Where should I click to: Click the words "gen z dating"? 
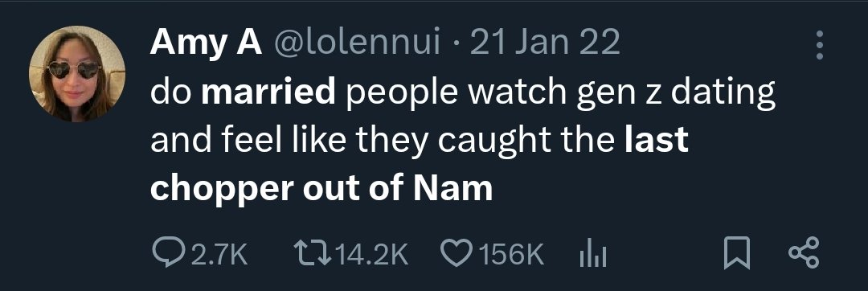click(x=676, y=94)
